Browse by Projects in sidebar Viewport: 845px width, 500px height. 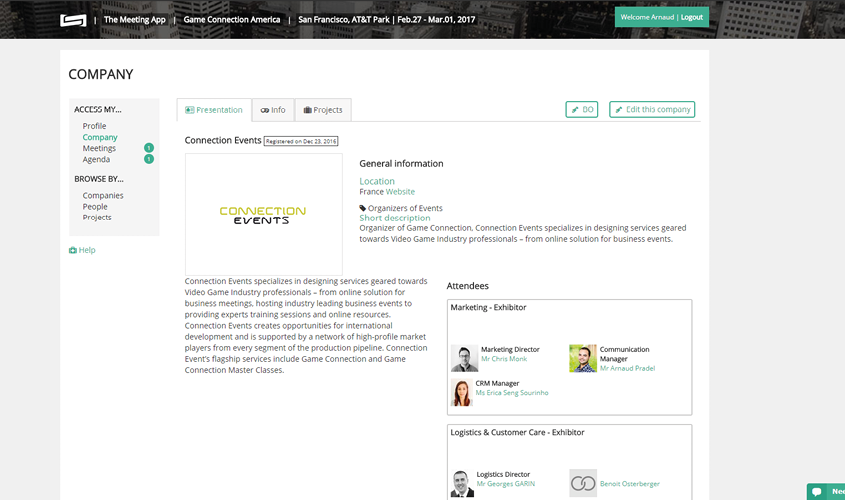[x=97, y=218]
